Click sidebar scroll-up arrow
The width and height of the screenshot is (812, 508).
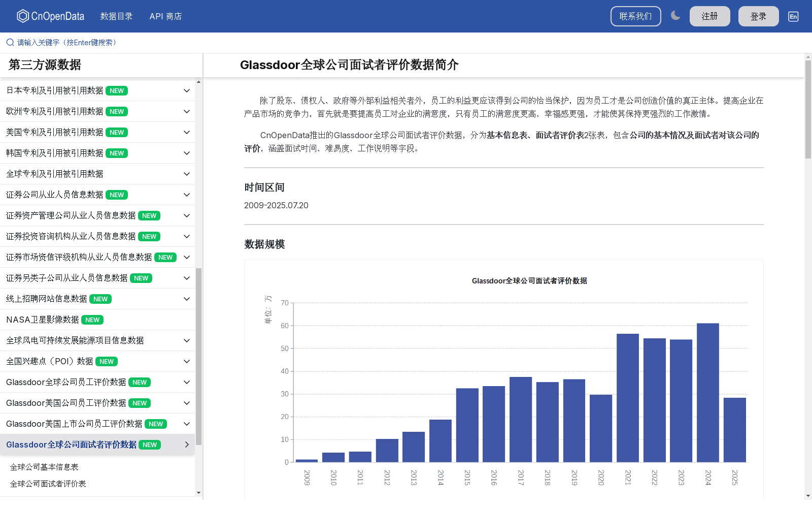coord(198,82)
